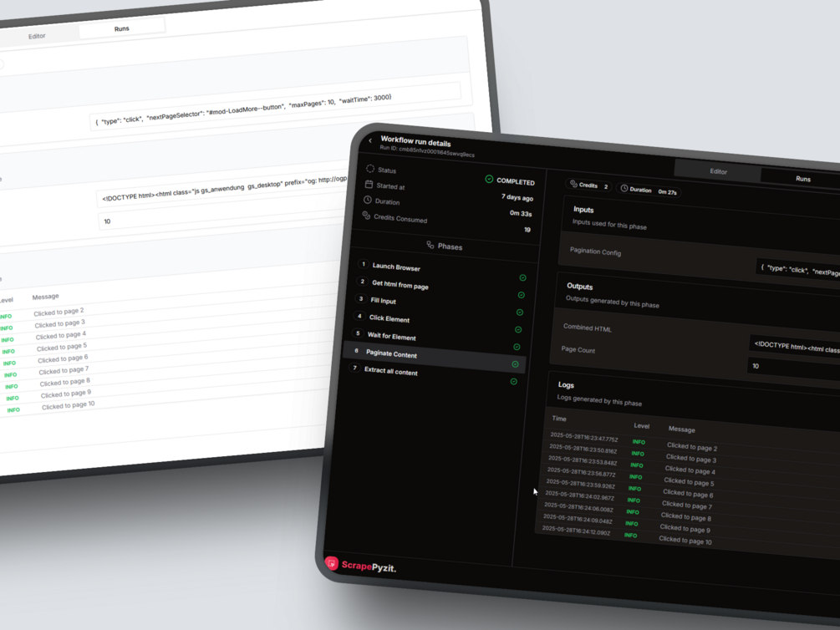Click INFO level on the 'Clicked to page 7' dark row
Viewport: 840px width, 630px height.
pos(634,500)
